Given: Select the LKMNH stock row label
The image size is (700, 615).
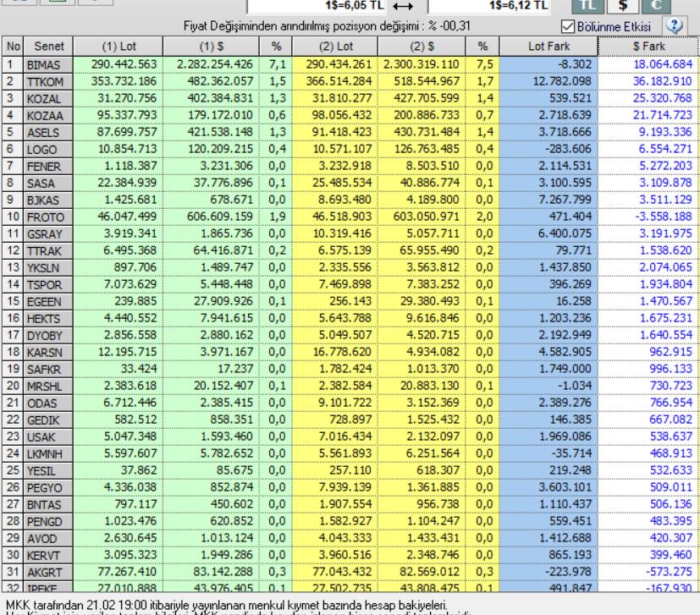Looking at the screenshot, I should [48, 454].
